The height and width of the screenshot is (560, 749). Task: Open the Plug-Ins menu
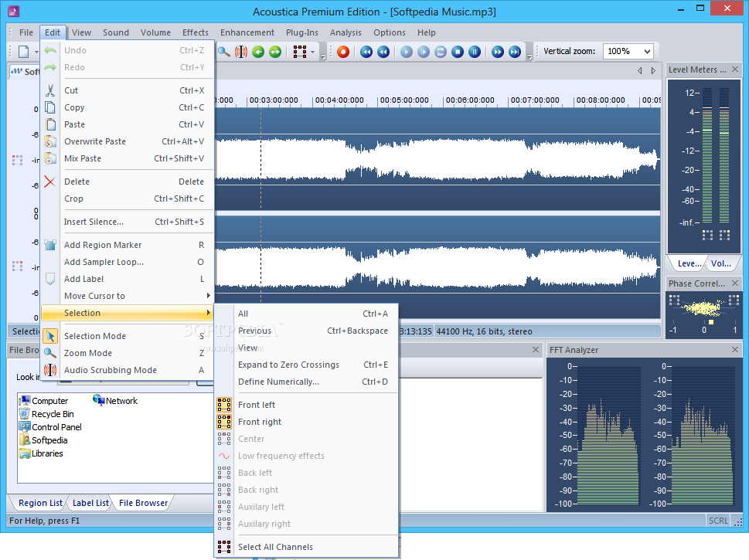[302, 32]
